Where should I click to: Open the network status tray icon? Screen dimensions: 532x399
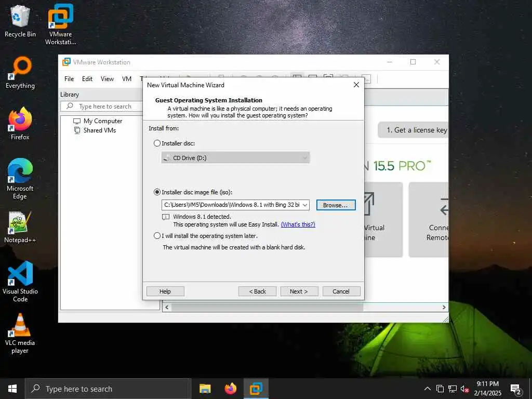point(453,389)
